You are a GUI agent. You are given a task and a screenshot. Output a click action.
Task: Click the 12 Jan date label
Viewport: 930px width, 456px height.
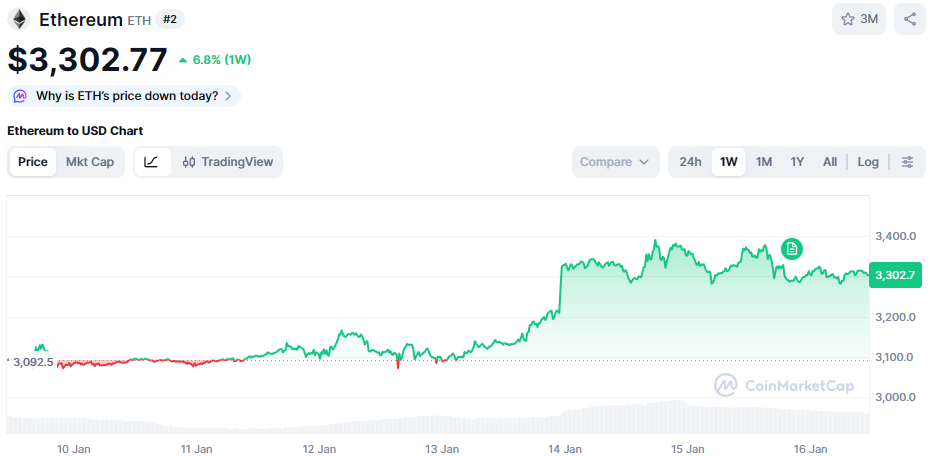pos(319,449)
